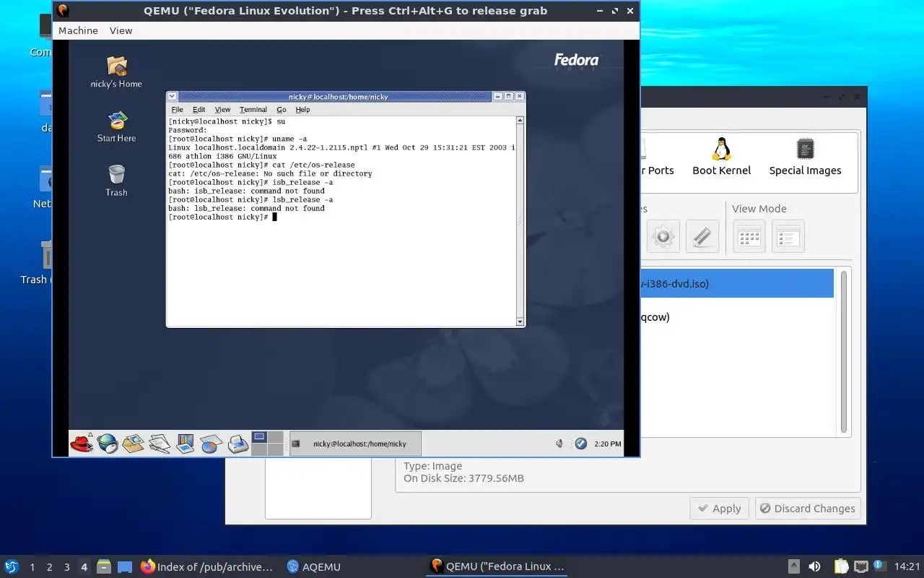
Task: Click the gear play button in AQEMU toolbar
Action: pos(663,236)
